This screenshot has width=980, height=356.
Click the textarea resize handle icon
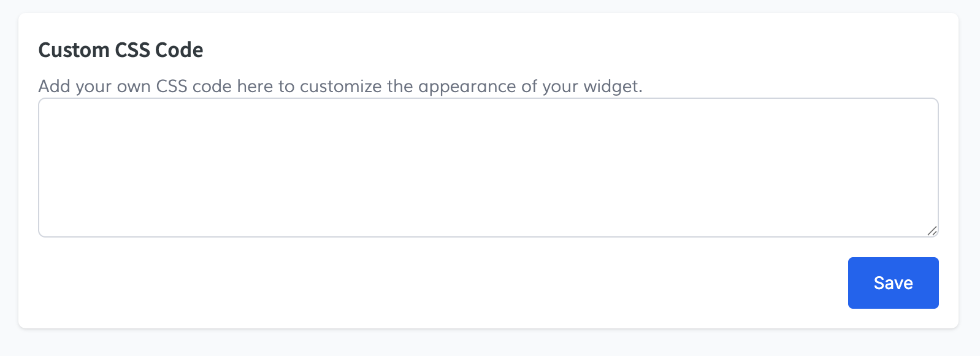point(932,231)
